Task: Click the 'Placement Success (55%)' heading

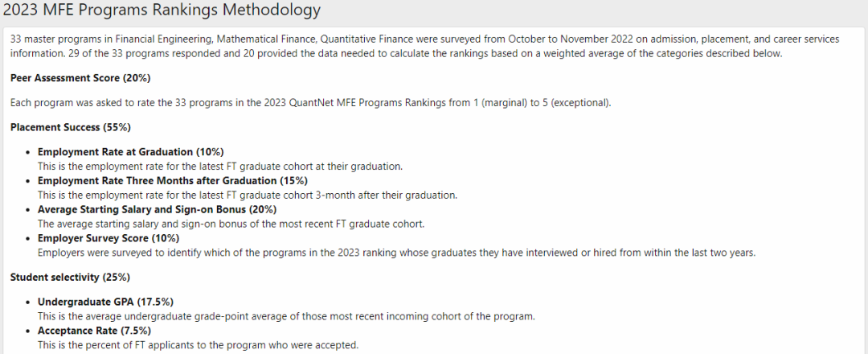Action: tap(70, 127)
